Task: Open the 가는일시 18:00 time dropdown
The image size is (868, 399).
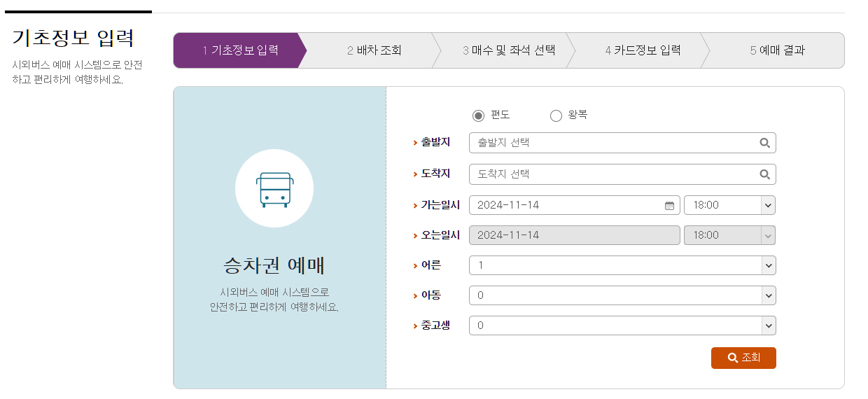Action: [729, 205]
